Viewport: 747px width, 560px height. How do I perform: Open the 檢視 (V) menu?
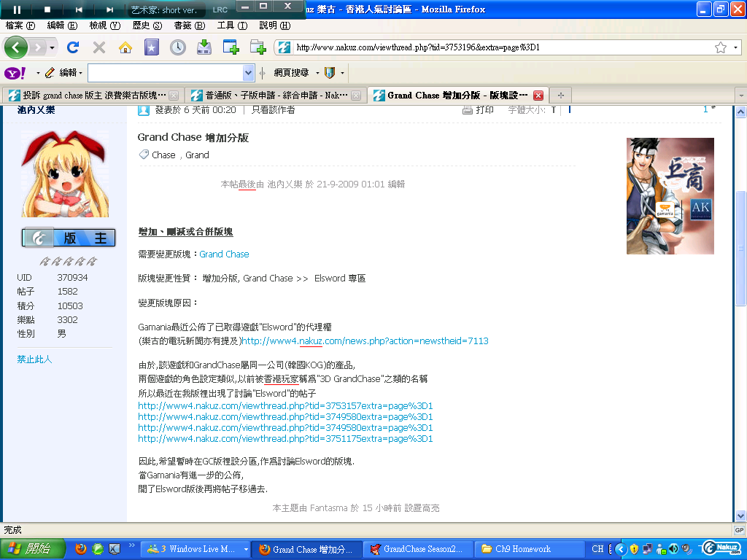coord(104,26)
